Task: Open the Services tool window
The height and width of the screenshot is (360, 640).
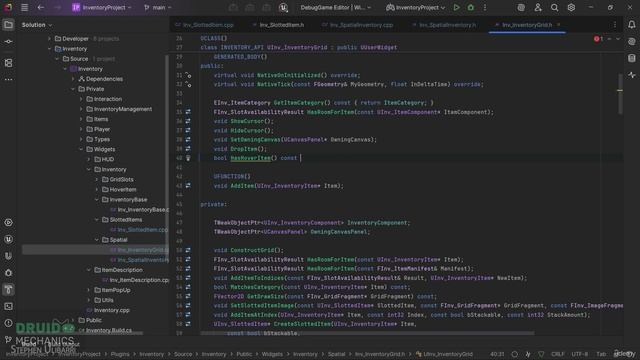Action: pyautogui.click(x=8, y=222)
